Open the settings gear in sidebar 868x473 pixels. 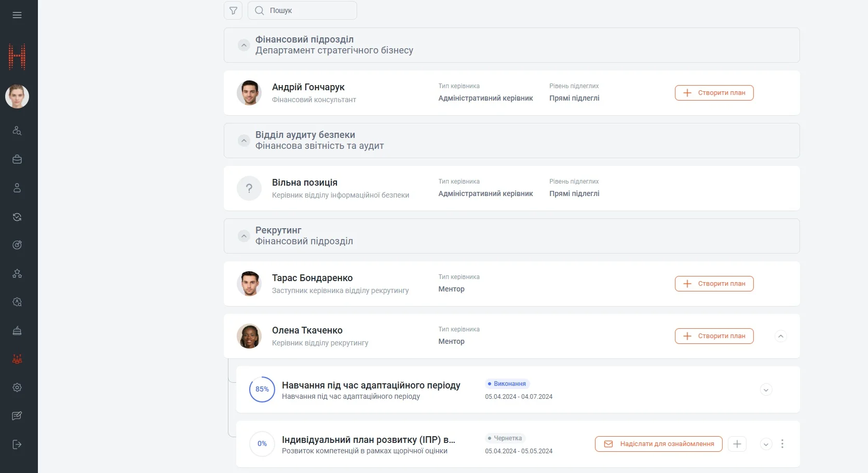click(x=17, y=387)
